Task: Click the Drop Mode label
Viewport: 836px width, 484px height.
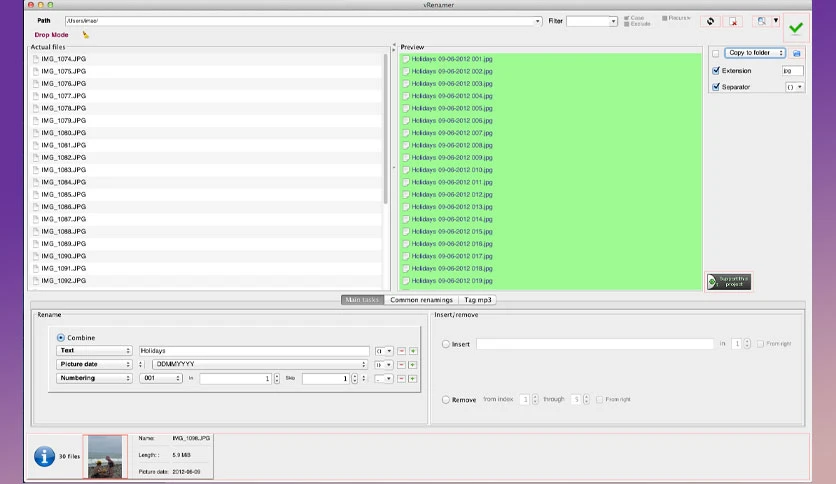Action: click(x=51, y=35)
